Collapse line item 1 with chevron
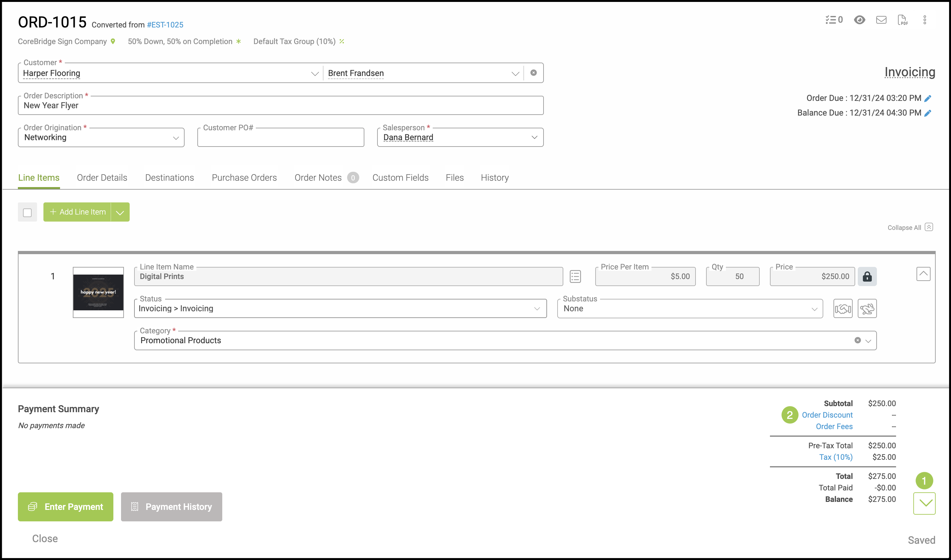The width and height of the screenshot is (951, 560). pos(923,274)
